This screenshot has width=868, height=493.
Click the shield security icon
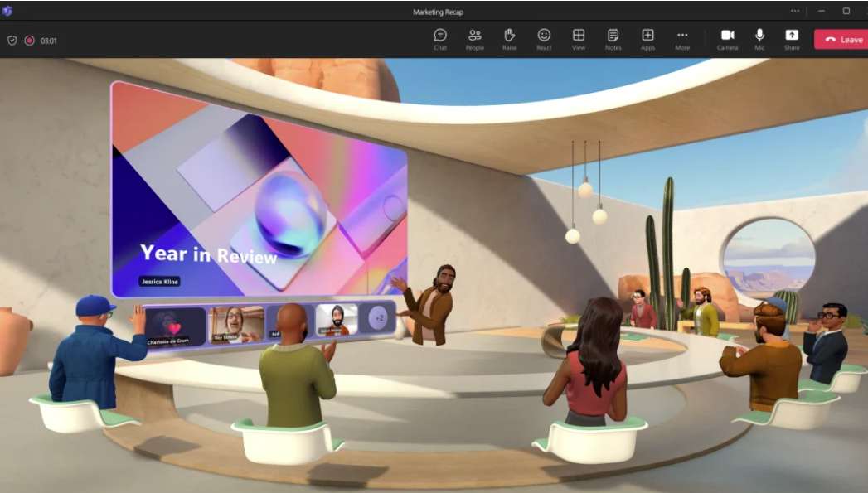pos(12,40)
